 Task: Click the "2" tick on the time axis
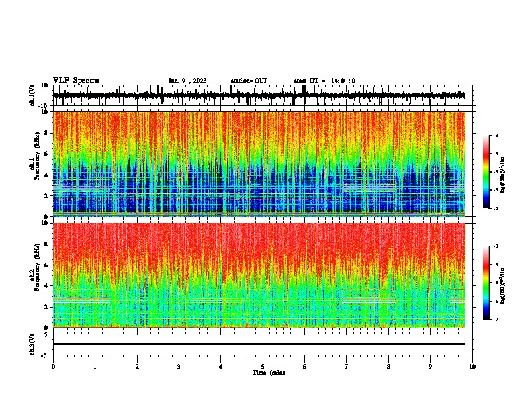137,367
